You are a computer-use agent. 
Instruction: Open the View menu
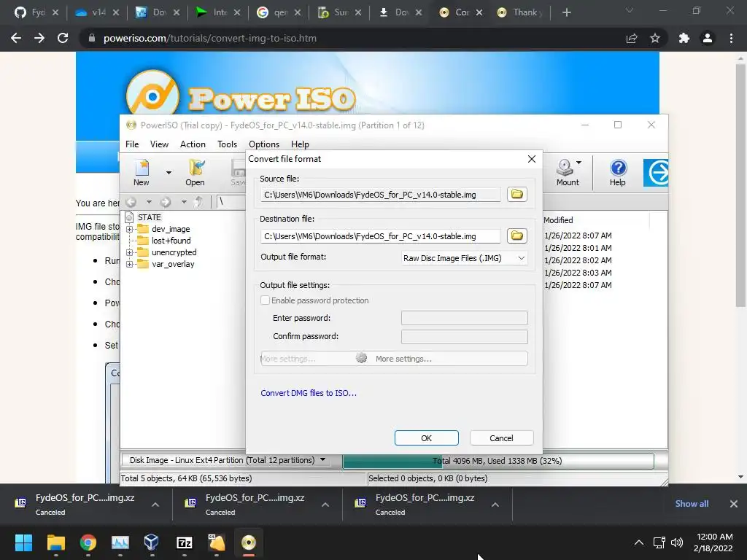[159, 144]
